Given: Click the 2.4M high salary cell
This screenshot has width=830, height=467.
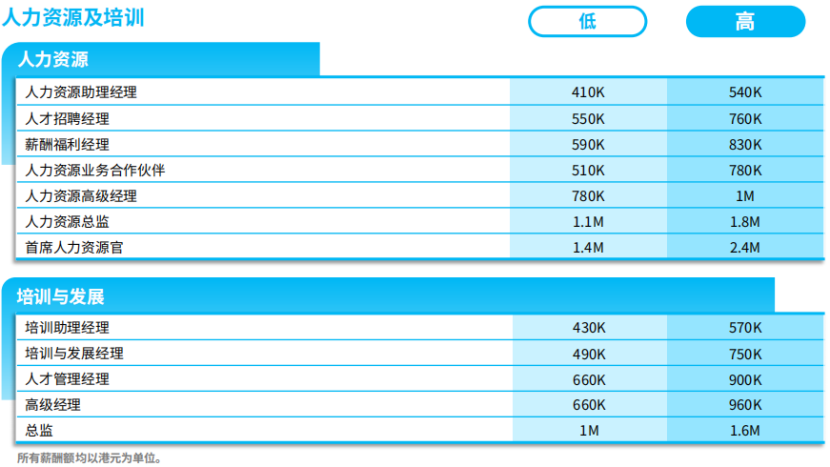Looking at the screenshot, I should click(x=745, y=247).
